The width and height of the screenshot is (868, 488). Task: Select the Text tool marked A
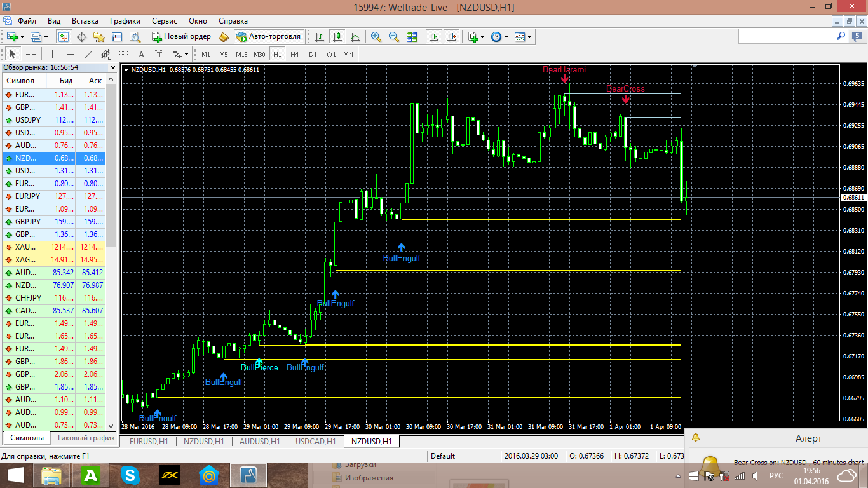click(x=141, y=54)
